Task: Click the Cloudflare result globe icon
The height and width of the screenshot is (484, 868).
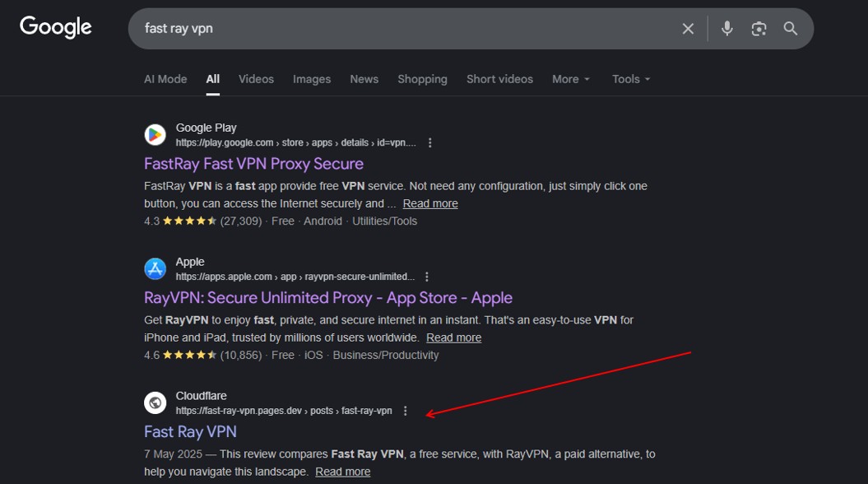Action: 155,403
